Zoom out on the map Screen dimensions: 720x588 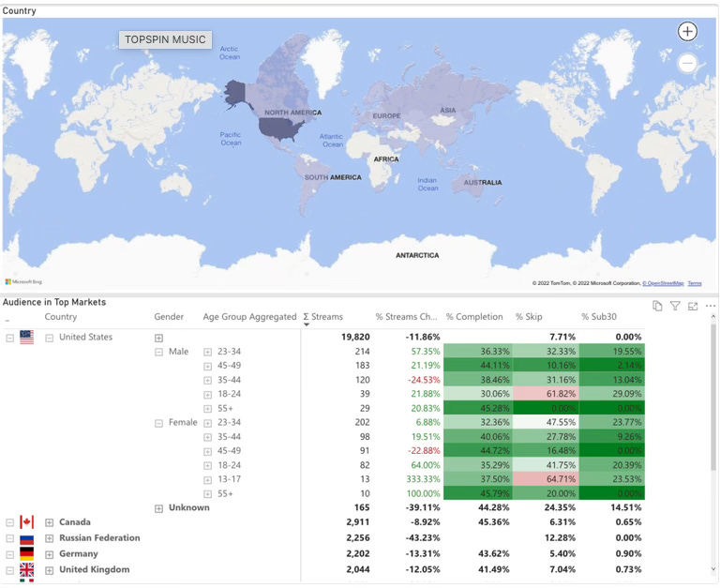coord(687,63)
